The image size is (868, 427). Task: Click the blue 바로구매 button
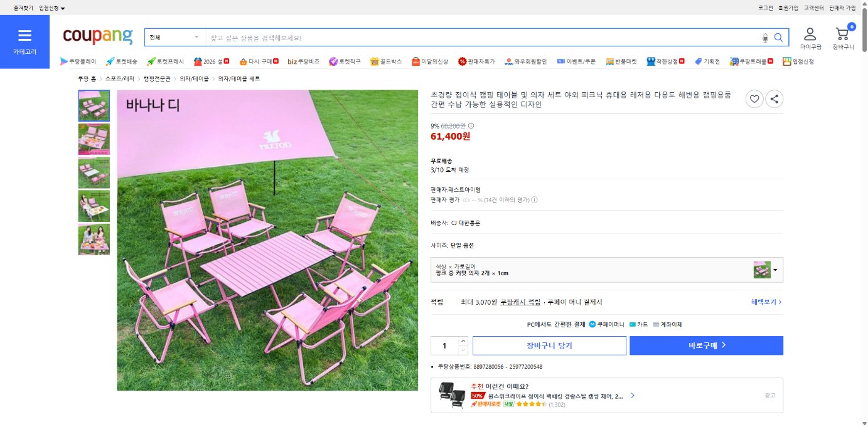tap(705, 345)
